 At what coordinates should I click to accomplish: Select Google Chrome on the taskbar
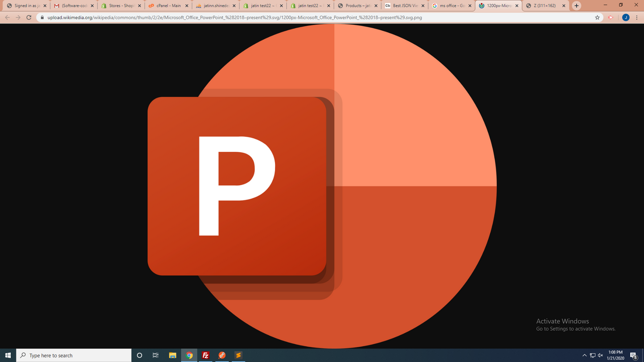[x=189, y=355]
